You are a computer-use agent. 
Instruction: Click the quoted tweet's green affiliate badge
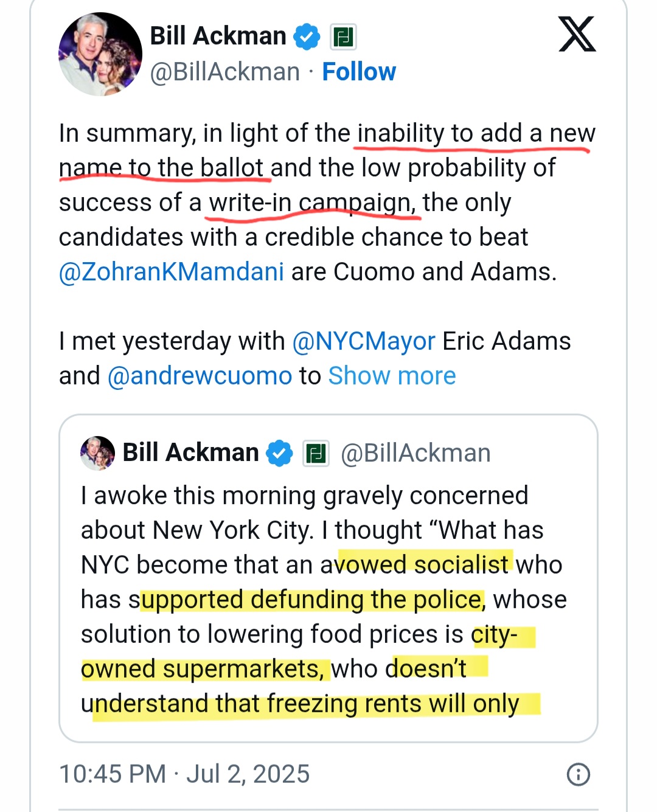click(316, 453)
